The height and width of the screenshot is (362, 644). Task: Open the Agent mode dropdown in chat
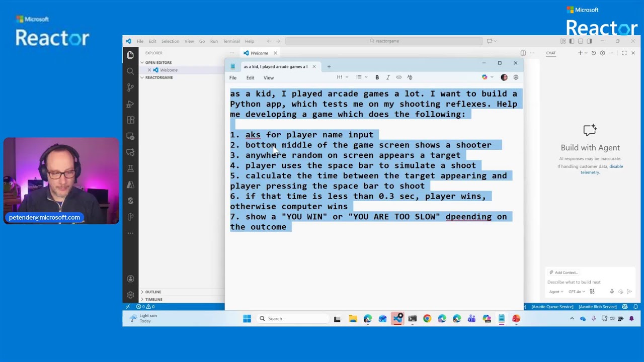pyautogui.click(x=556, y=292)
